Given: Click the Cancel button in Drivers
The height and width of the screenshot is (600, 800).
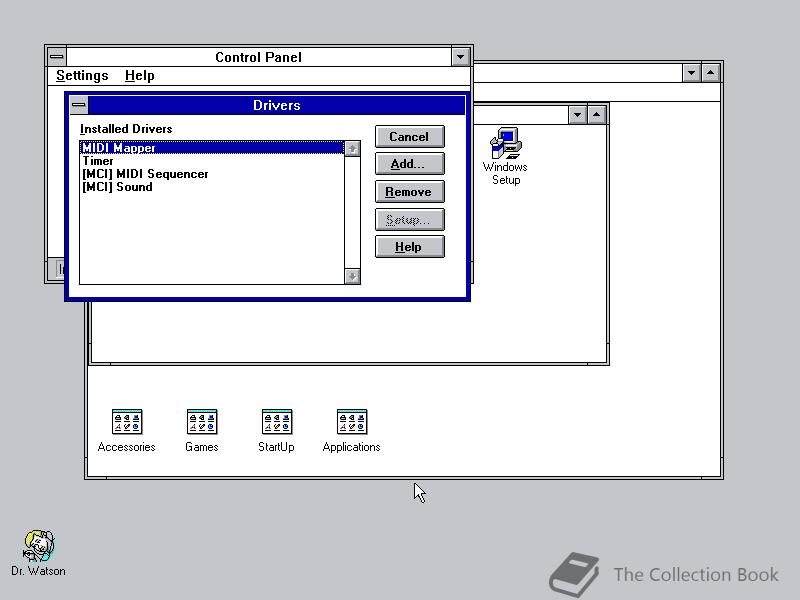Looking at the screenshot, I should pyautogui.click(x=409, y=137).
